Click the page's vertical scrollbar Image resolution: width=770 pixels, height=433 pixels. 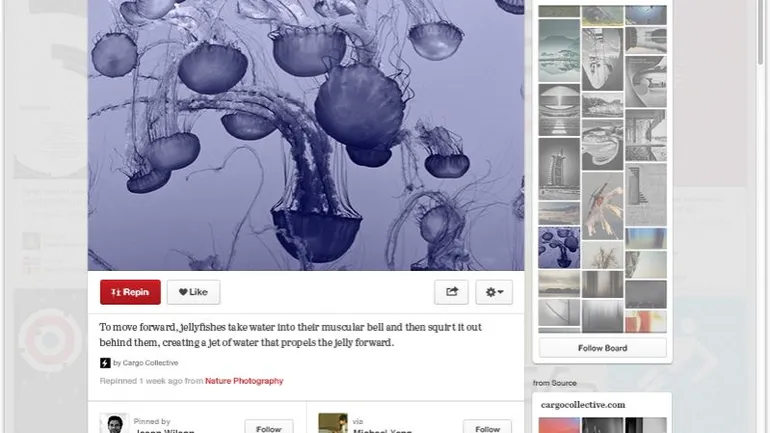[x=761, y=216]
